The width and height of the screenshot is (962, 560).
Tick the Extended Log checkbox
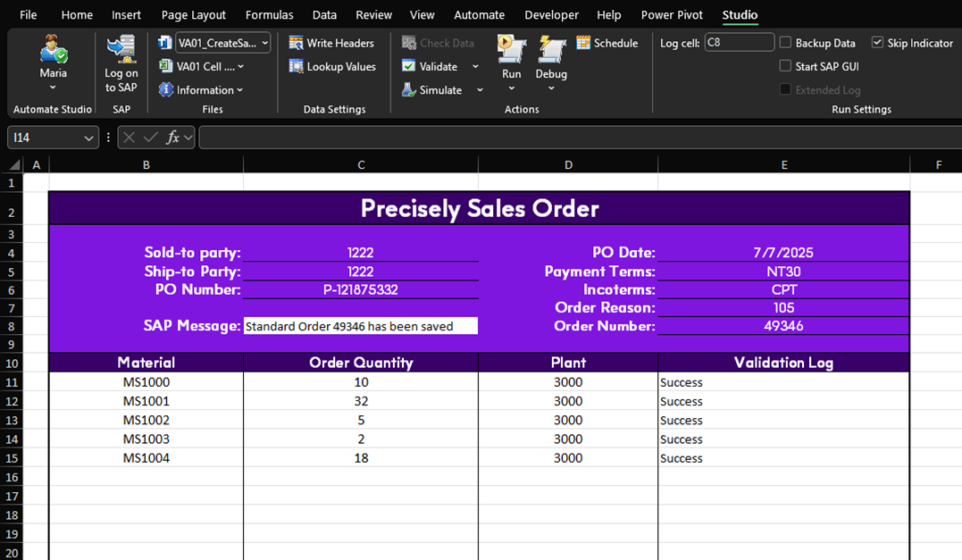coord(785,89)
